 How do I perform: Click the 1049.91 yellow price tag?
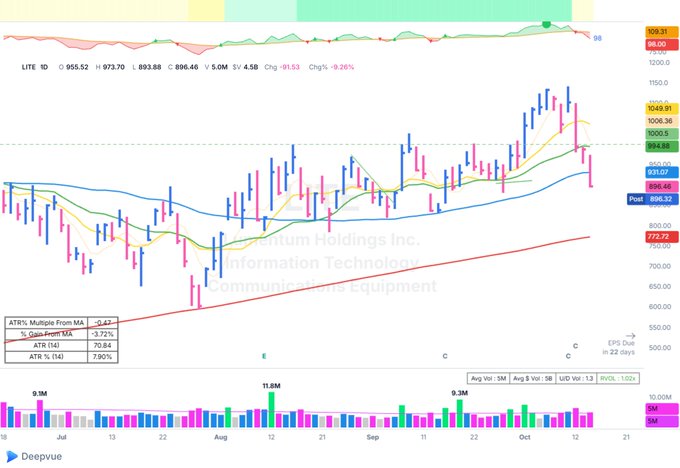[662, 108]
